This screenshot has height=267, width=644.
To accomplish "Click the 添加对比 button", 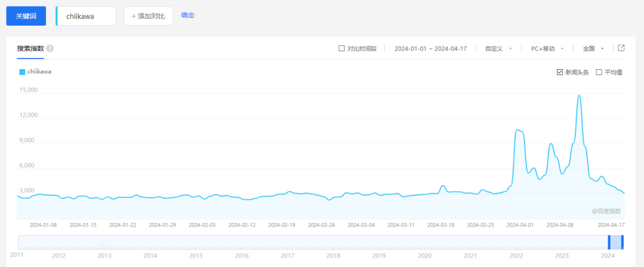I will pos(148,16).
